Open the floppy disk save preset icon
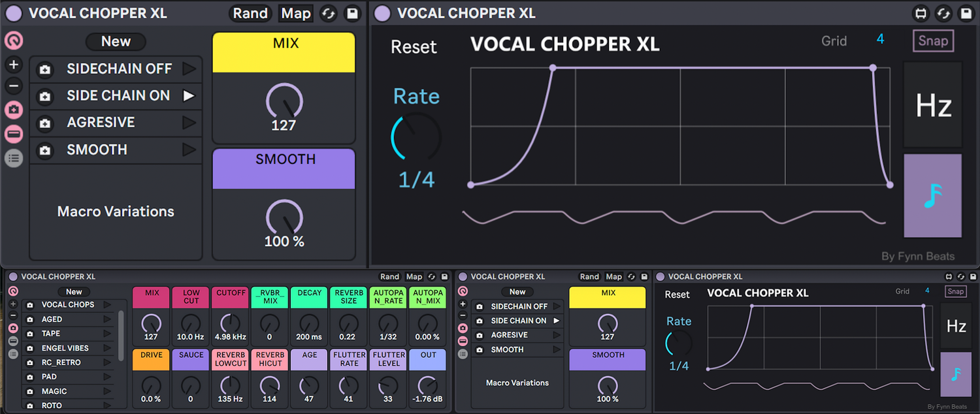 pyautogui.click(x=352, y=13)
